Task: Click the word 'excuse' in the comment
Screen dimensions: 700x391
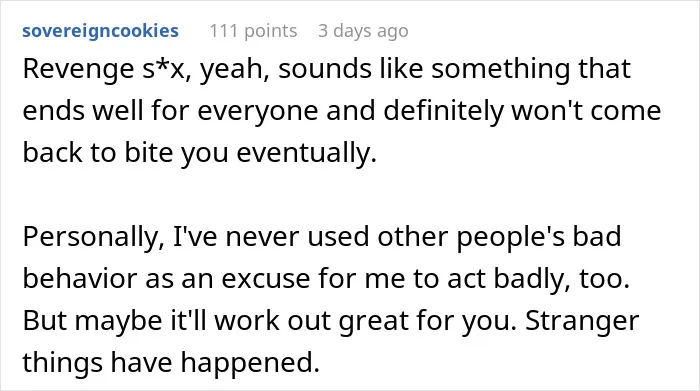Action: (x=266, y=280)
